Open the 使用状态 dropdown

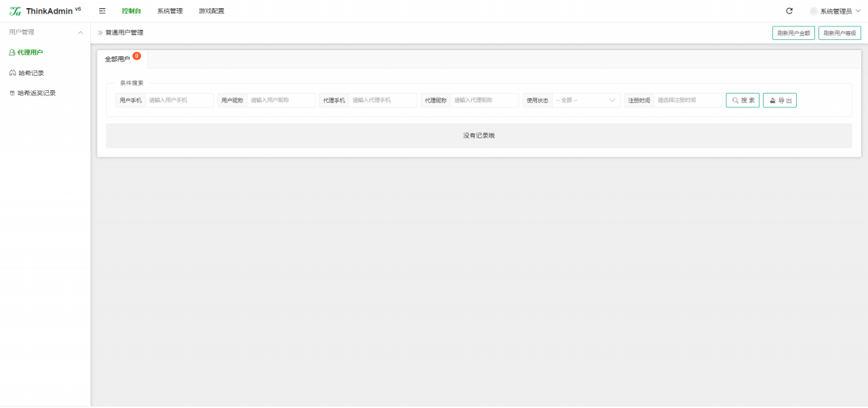coord(586,100)
